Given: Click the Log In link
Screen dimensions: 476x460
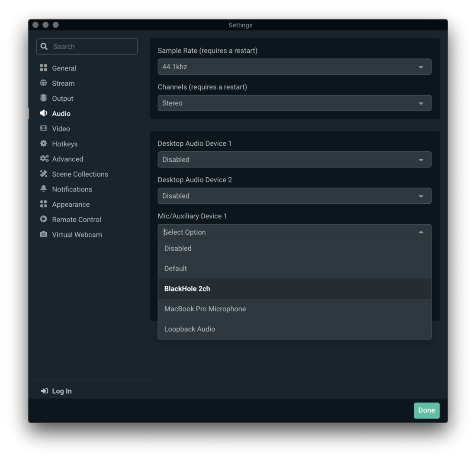Looking at the screenshot, I should pos(62,391).
